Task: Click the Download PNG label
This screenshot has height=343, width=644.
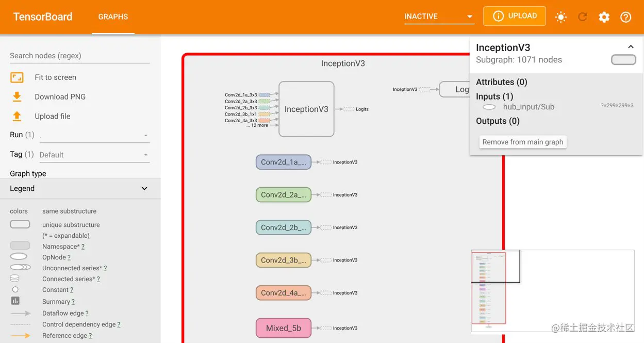Action: point(60,96)
